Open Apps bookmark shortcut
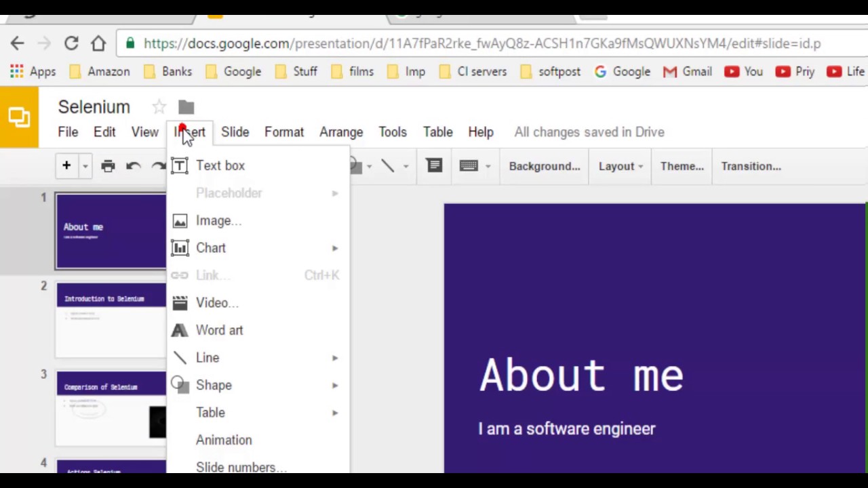Image resolution: width=868 pixels, height=488 pixels. (33, 71)
